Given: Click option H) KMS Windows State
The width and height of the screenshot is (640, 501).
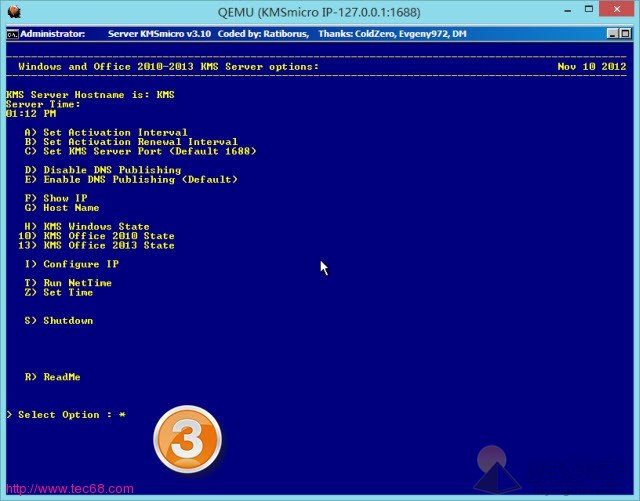Looking at the screenshot, I should coord(87,226).
